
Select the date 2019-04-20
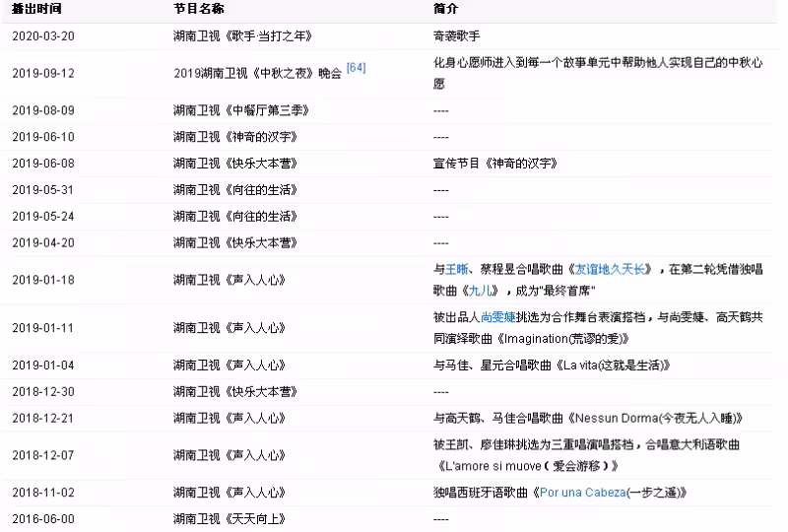pyautogui.click(x=43, y=243)
